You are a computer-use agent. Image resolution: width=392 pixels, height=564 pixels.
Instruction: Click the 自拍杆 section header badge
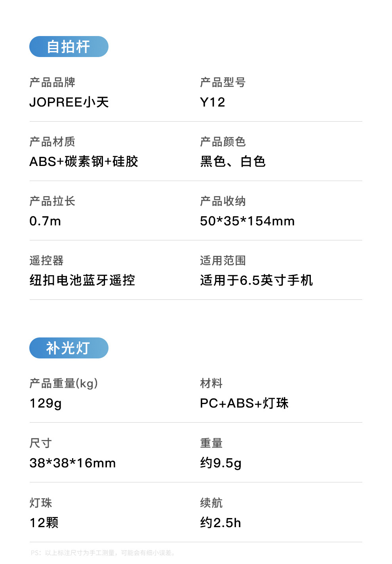click(69, 47)
